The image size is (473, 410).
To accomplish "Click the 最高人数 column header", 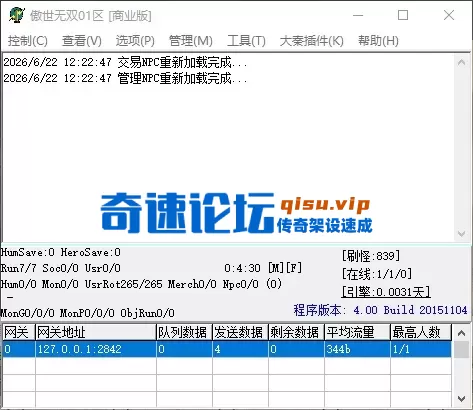I will point(421,332).
